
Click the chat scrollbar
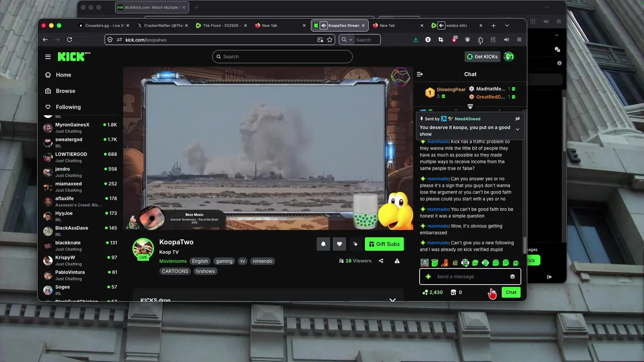tap(525, 245)
